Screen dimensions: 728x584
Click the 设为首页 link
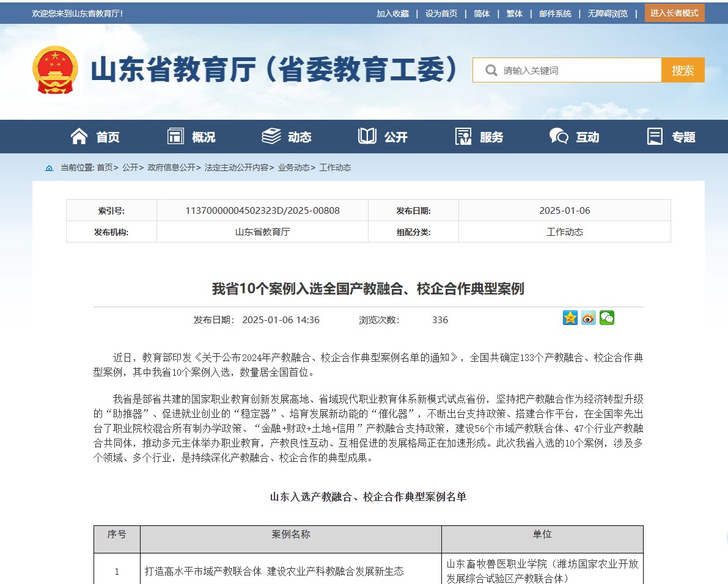click(x=441, y=13)
